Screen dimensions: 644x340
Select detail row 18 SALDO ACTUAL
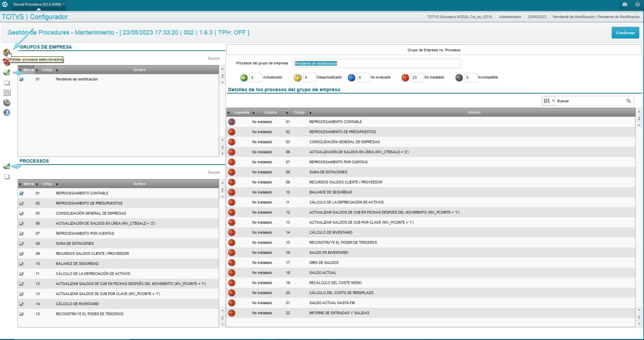pyautogui.click(x=431, y=273)
